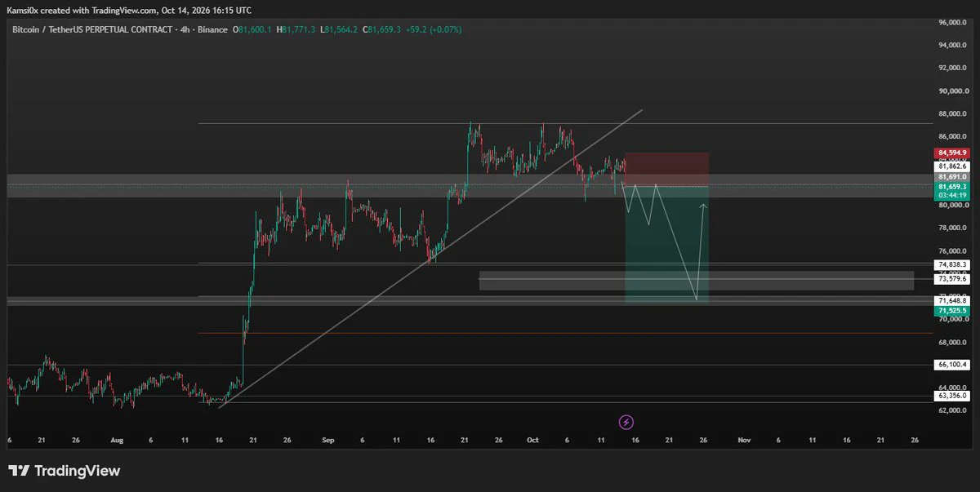Click the +59.2 (+0.07%) change value
Screen dimensions: 980x492
point(434,30)
